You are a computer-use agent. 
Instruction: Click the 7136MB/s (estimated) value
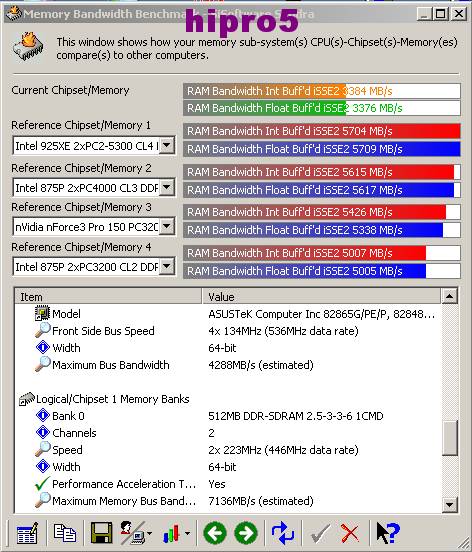tap(261, 501)
